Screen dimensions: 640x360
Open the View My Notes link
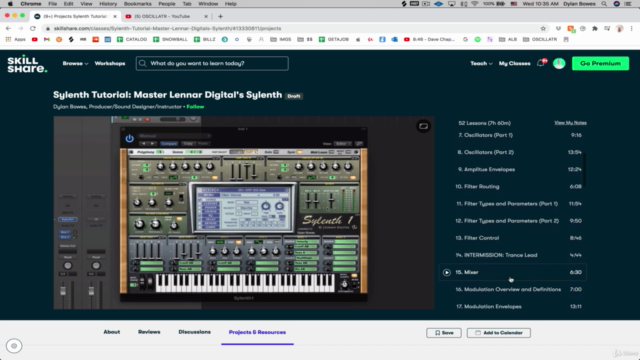[570, 123]
